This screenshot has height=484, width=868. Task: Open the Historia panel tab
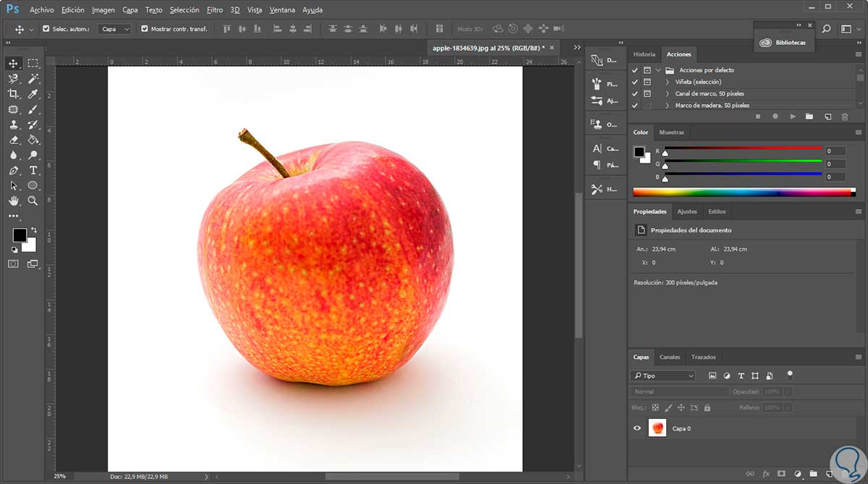[x=644, y=54]
